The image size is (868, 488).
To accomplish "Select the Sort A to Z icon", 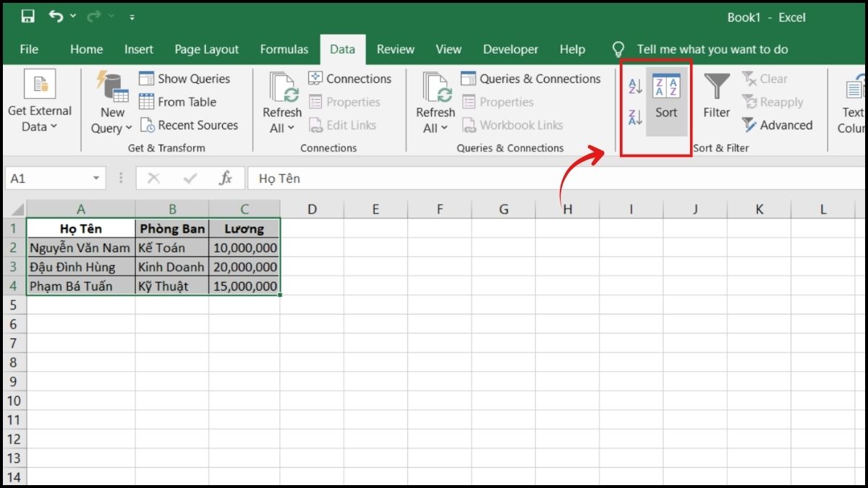I will pyautogui.click(x=634, y=85).
